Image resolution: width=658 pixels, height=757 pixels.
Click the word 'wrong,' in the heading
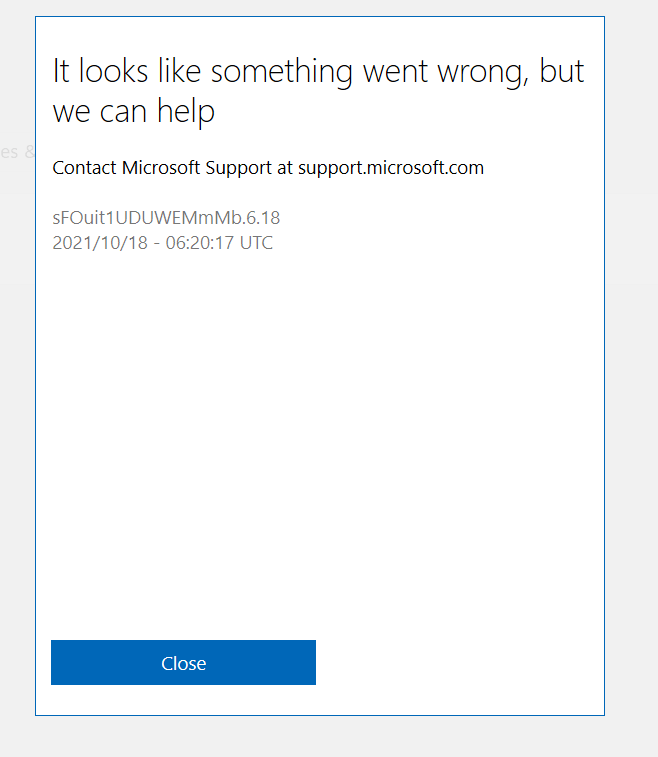click(483, 72)
